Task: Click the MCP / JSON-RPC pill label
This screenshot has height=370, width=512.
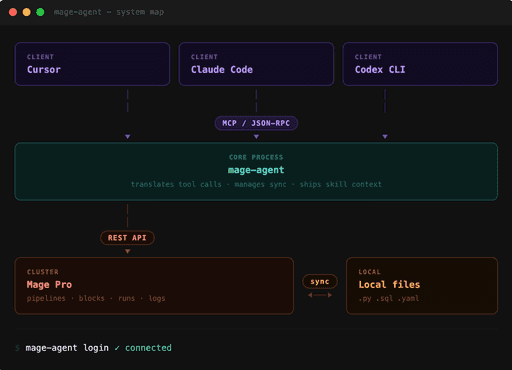Action: 256,123
